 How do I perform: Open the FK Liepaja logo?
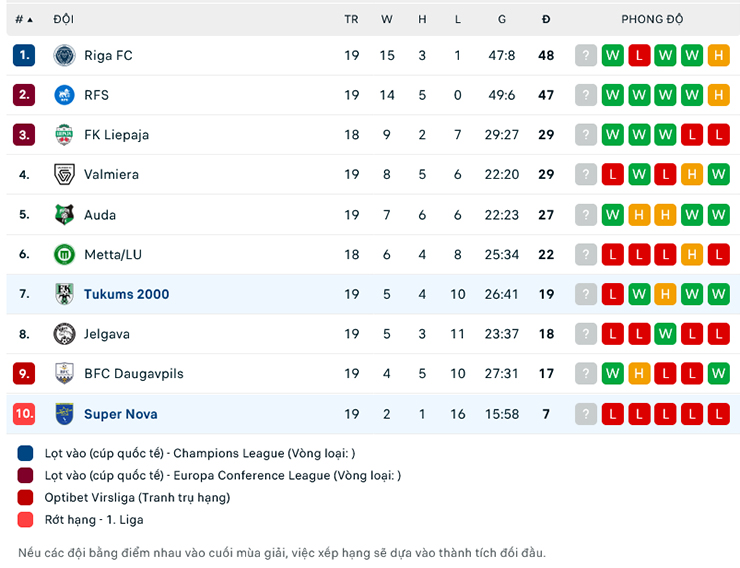(64, 135)
